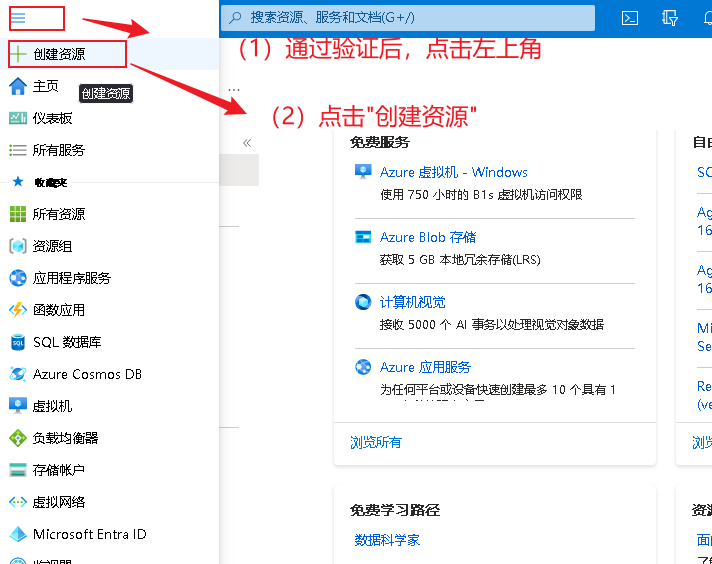The width and height of the screenshot is (712, 564).
Task: Click the App Services globe icon
Action: click(18, 278)
